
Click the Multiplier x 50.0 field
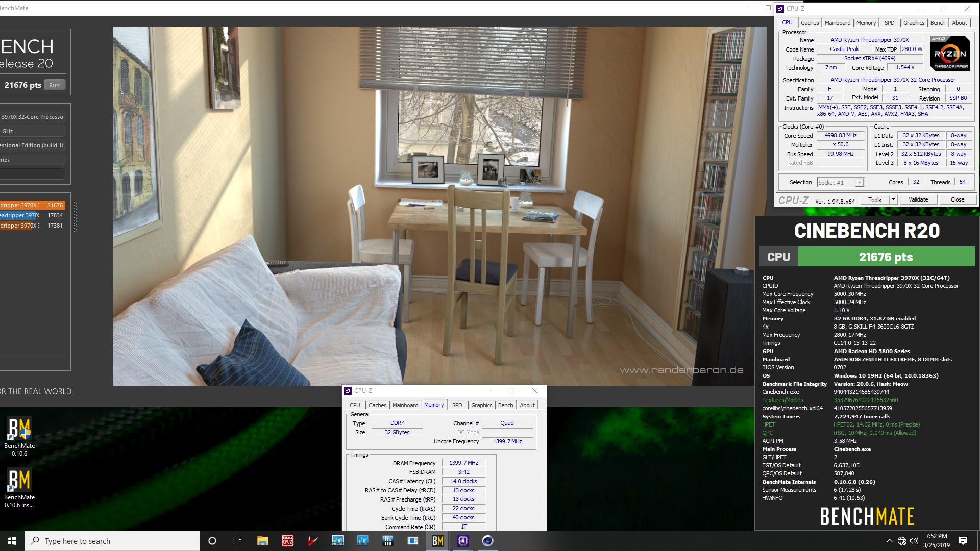coord(841,145)
